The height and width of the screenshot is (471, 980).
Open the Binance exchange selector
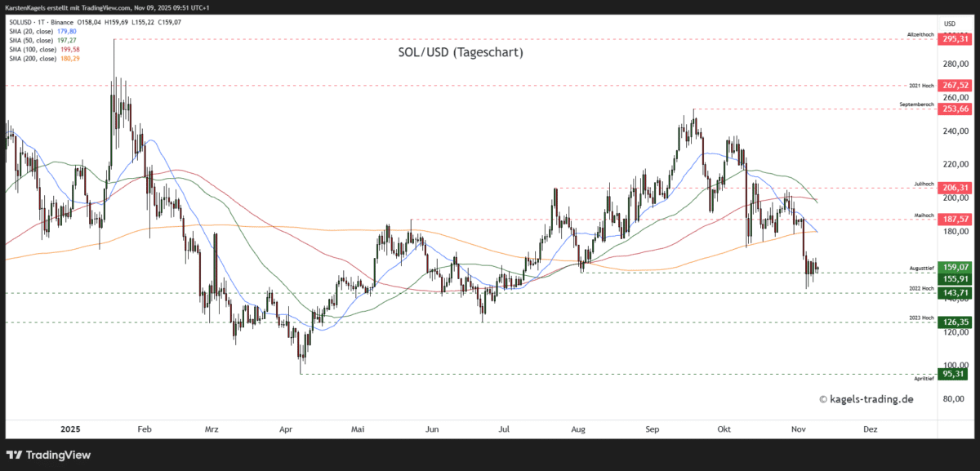tap(61, 22)
